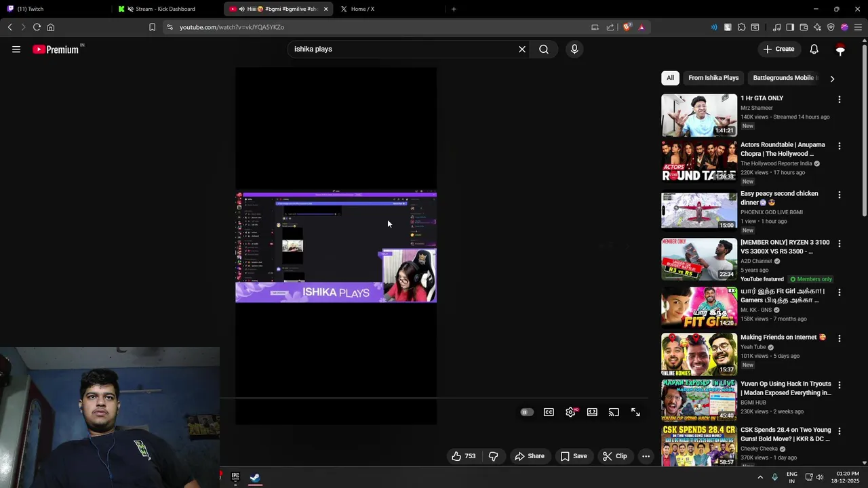Open options for Making Friends on Internet

coord(840,338)
